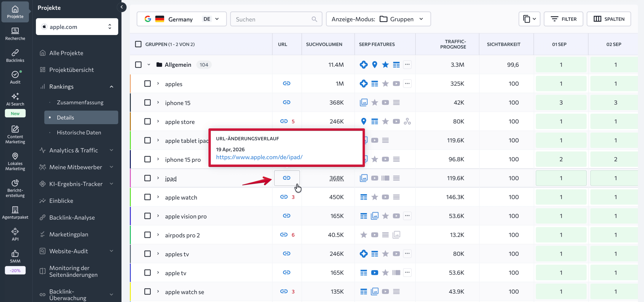Click the FILTER button
This screenshot has width=644, height=302.
(563, 19)
